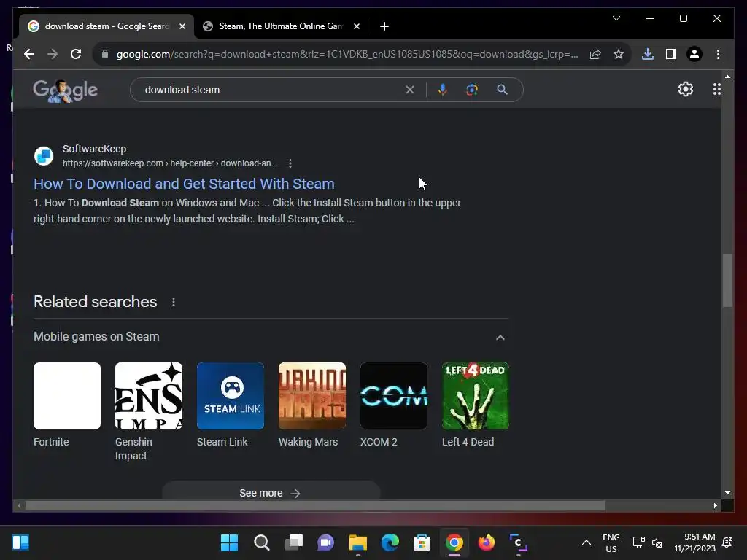
Task: Open more options for SoftwareKeep result
Action: pos(290,163)
